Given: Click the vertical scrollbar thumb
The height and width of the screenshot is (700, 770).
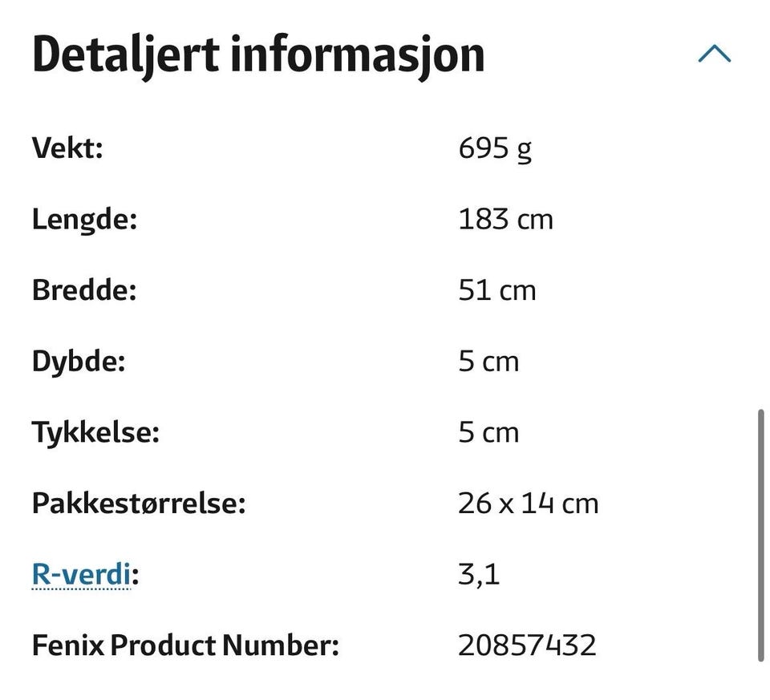Looking at the screenshot, I should (x=760, y=535).
